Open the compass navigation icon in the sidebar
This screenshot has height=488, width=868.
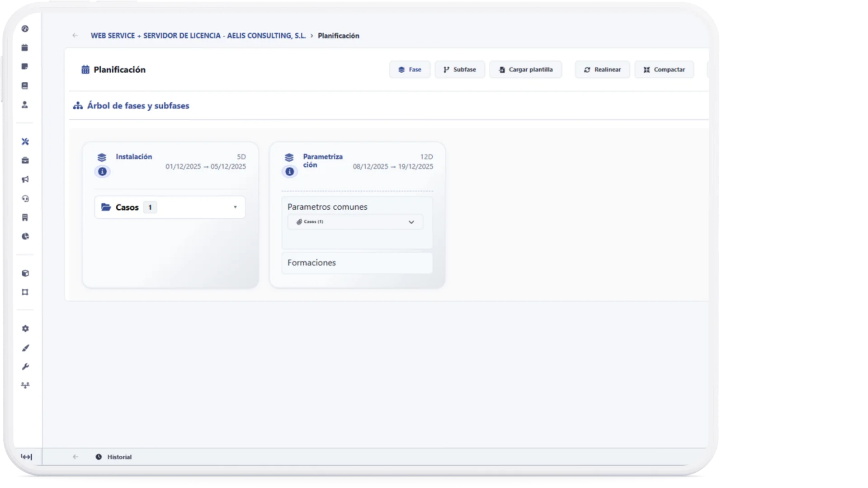point(25,28)
